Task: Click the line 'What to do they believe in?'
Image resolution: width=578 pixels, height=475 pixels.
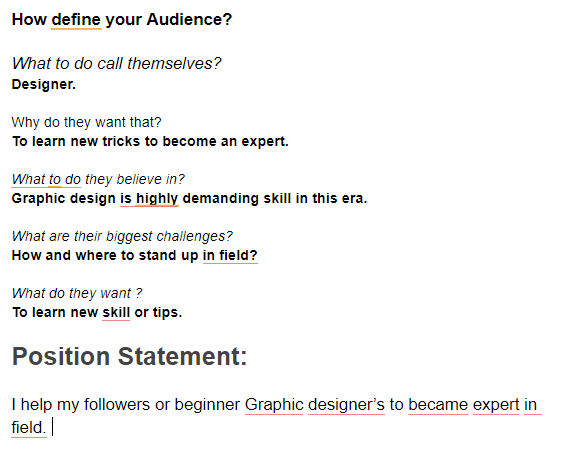Action: (x=98, y=179)
